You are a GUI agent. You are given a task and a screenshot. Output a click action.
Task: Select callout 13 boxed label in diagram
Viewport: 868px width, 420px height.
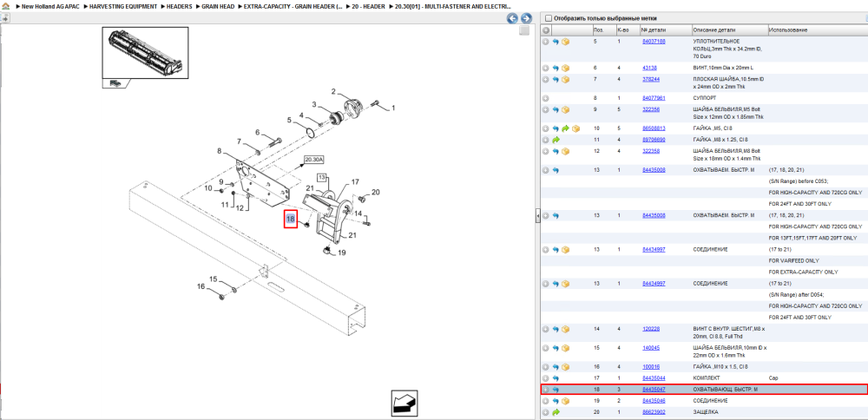coord(322,178)
